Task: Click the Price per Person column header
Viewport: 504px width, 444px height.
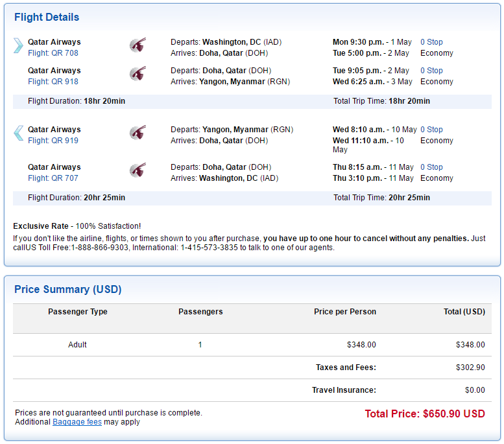Action: pyautogui.click(x=345, y=312)
